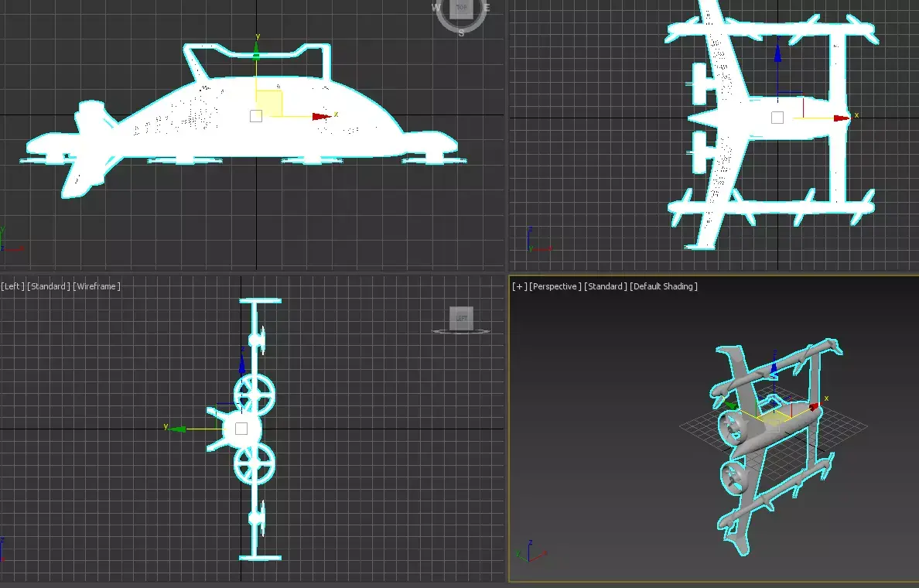The height and width of the screenshot is (588, 919).
Task: Grab the red X axis arrow in Perspective viewport
Action: click(815, 405)
